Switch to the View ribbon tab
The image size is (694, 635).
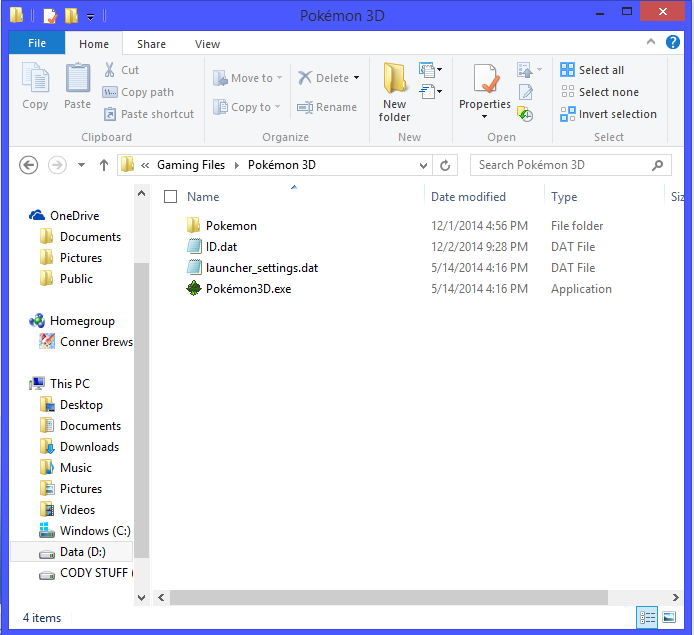[x=207, y=44]
